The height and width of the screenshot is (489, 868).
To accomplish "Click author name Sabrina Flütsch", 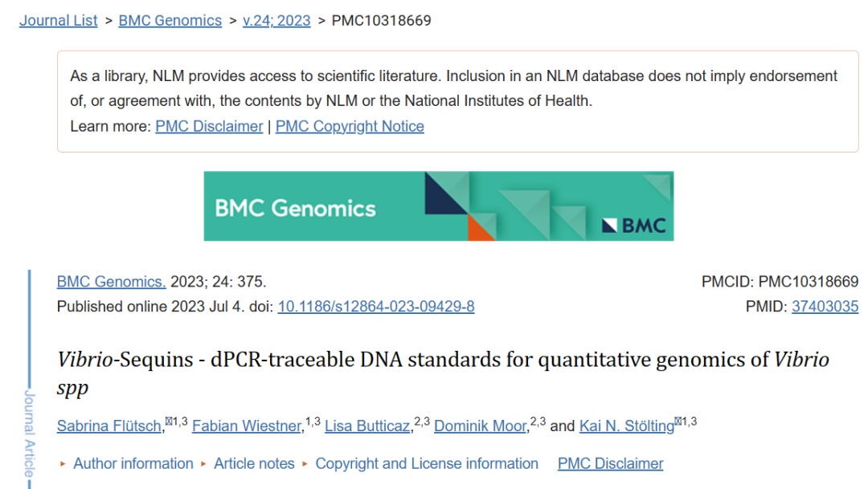I will [x=109, y=426].
